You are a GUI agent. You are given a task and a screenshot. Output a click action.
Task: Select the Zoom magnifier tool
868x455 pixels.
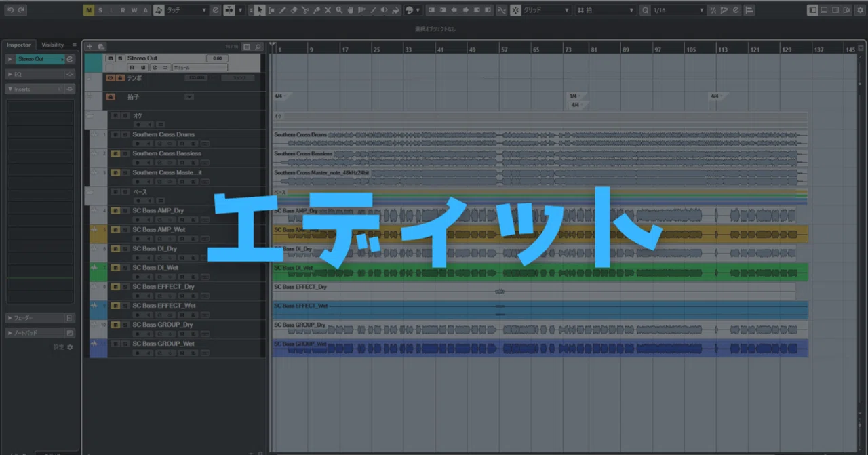click(x=339, y=10)
